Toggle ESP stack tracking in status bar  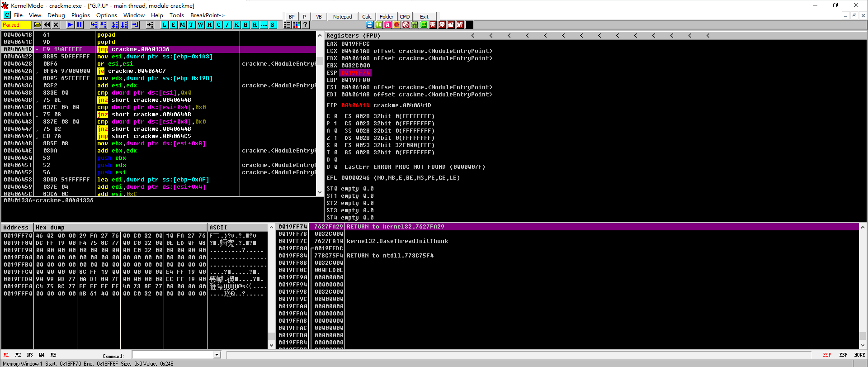[x=827, y=355]
